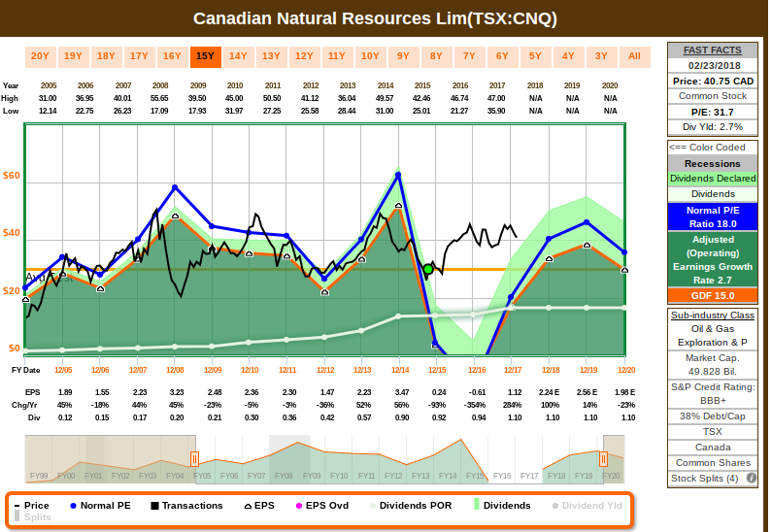Screen dimensions: 772x532
Task: Click the Market Cap. 49.828 Bil. entry
Action: [713, 365]
